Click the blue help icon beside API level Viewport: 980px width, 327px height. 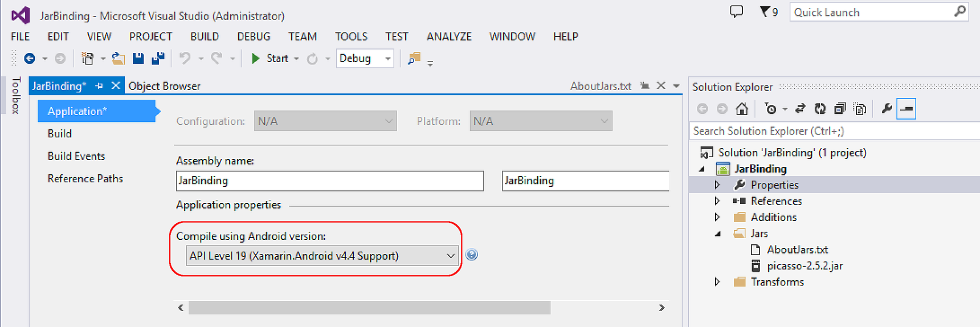click(x=472, y=255)
